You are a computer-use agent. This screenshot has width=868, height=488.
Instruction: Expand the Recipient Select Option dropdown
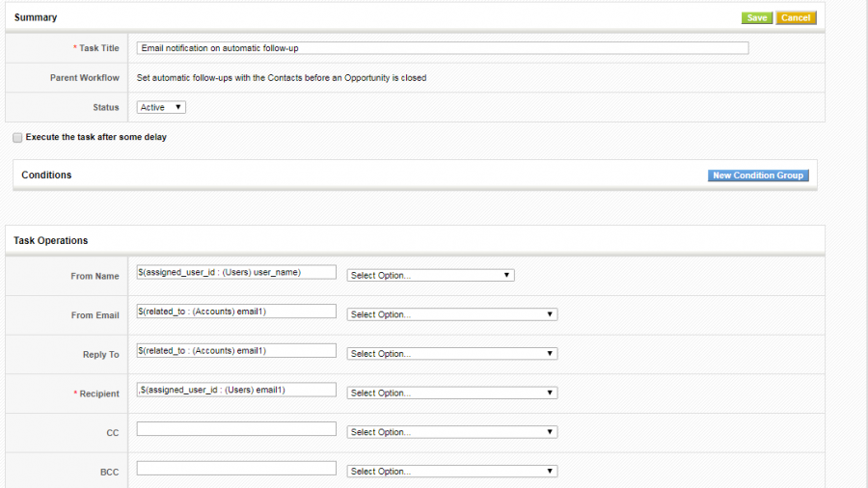(x=451, y=393)
